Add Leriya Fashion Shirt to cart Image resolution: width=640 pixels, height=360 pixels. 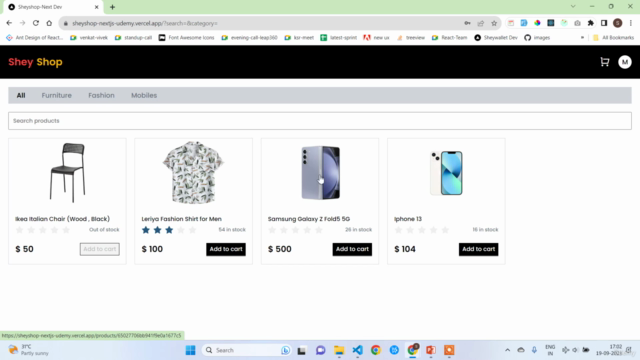pos(226,249)
